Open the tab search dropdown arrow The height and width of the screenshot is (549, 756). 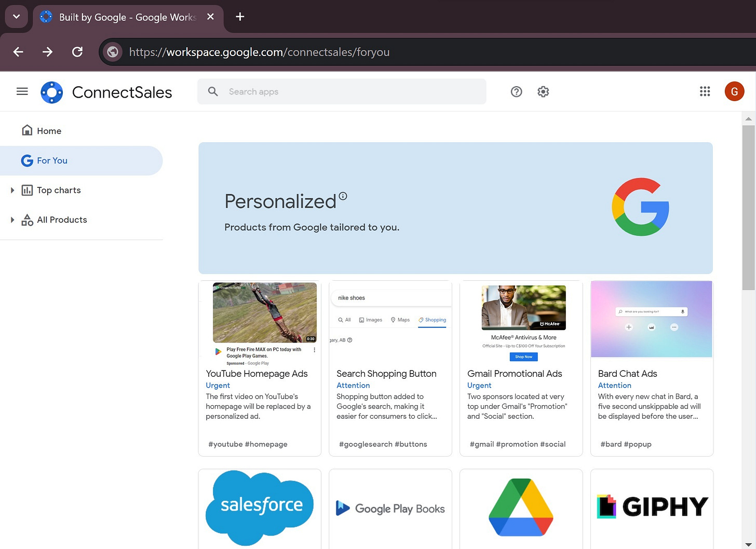click(x=16, y=17)
